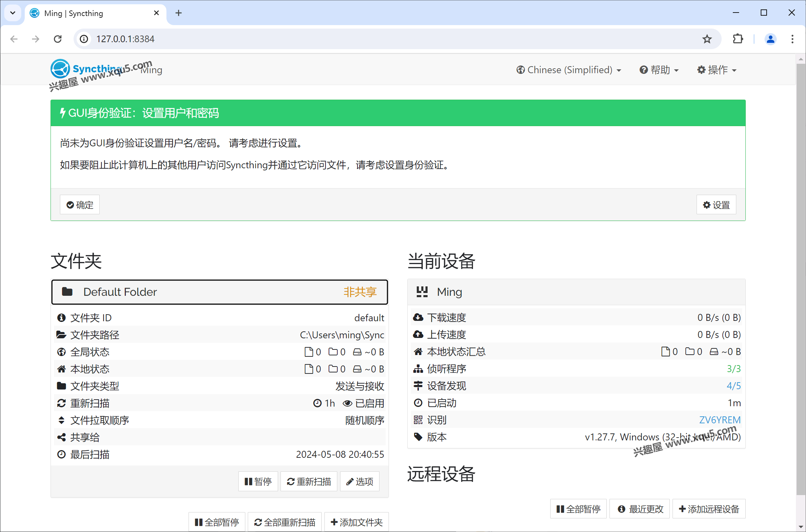Screen dimensions: 806x532
Task: Open 最近更改 recent changes
Action: (640, 509)
